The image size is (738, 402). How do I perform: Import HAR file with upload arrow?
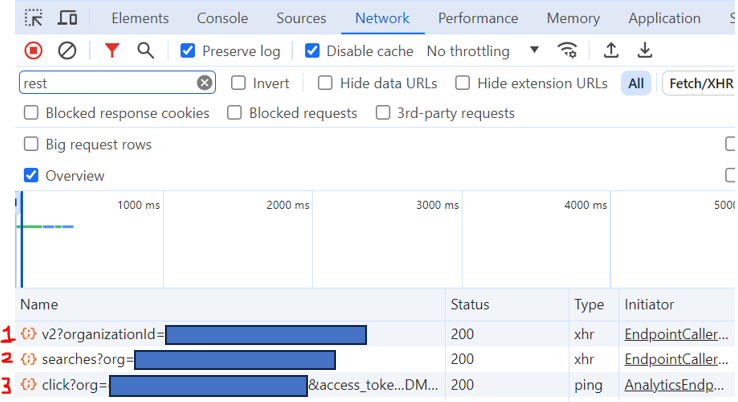(611, 50)
